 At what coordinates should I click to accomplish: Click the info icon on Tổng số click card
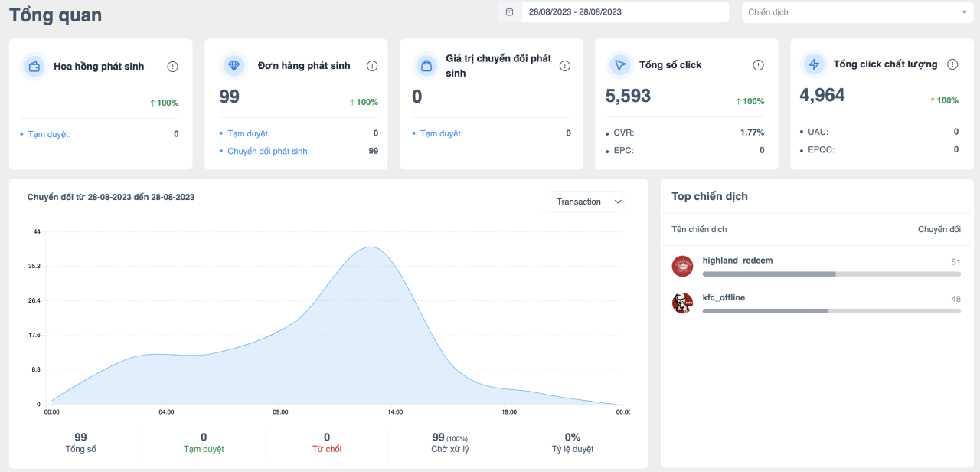758,65
